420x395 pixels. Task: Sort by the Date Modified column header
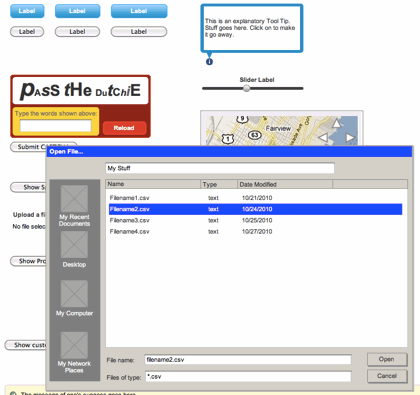tap(285, 184)
